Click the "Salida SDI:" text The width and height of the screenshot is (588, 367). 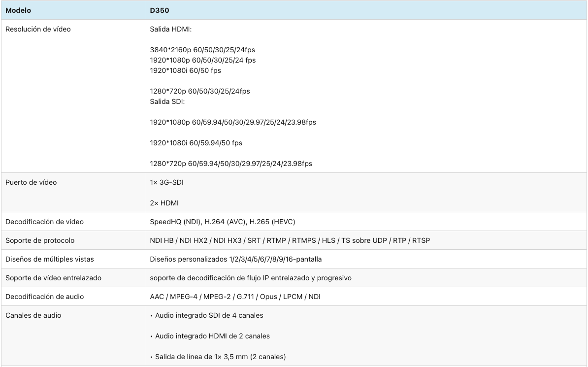click(167, 101)
